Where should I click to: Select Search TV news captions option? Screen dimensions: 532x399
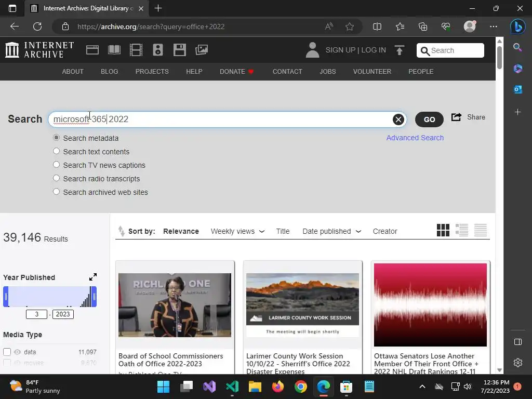[56, 165]
